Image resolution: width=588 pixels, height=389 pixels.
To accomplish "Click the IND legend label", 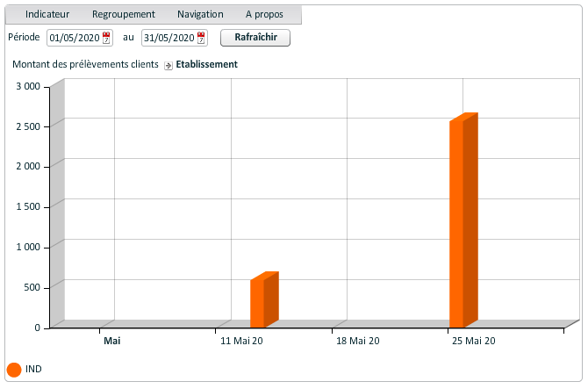I will [33, 369].
